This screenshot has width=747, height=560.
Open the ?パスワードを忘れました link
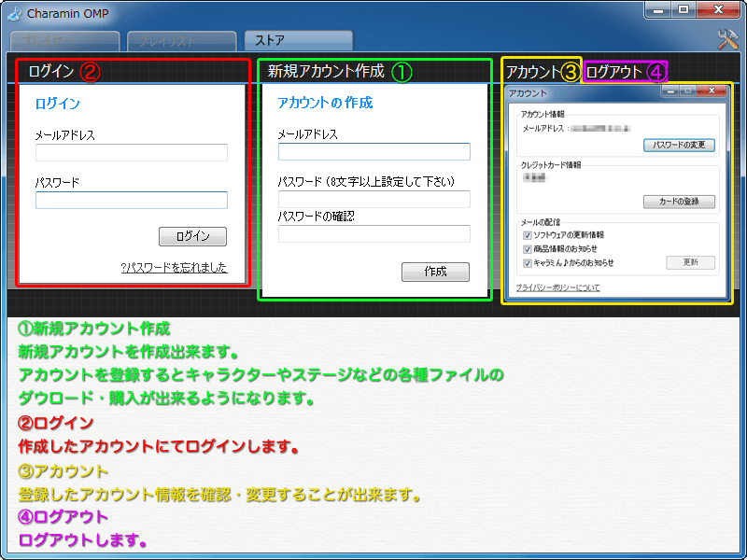(175, 268)
